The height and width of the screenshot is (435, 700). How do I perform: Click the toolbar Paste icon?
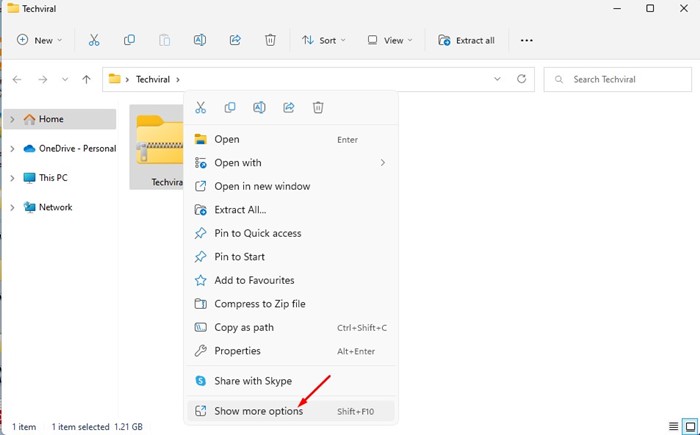point(164,40)
